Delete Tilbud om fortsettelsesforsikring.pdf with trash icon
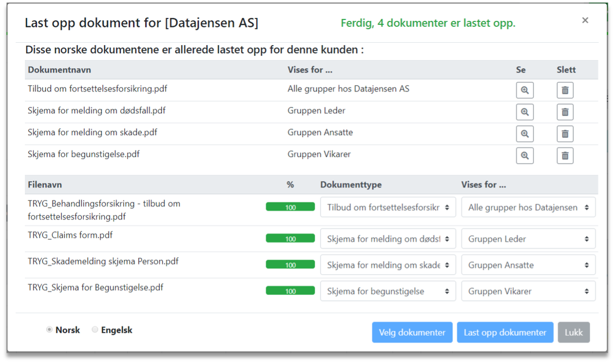 point(565,90)
